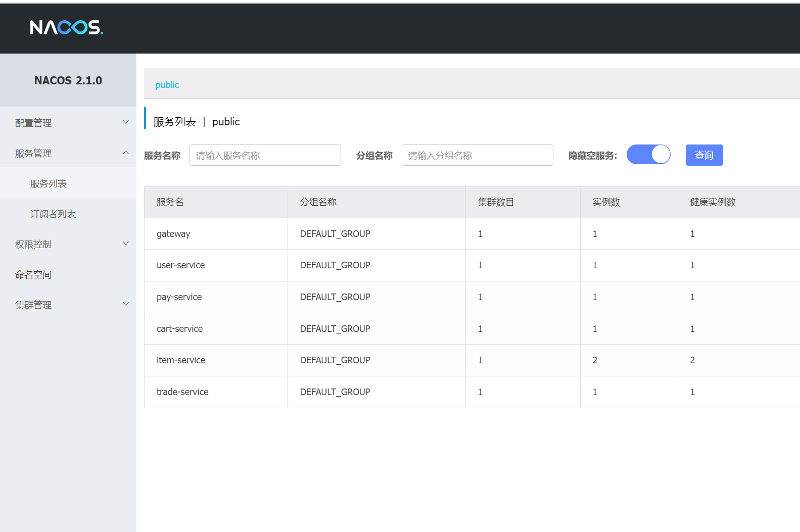Click the 健康实例数 column header
The height and width of the screenshot is (532, 800).
coord(713,202)
